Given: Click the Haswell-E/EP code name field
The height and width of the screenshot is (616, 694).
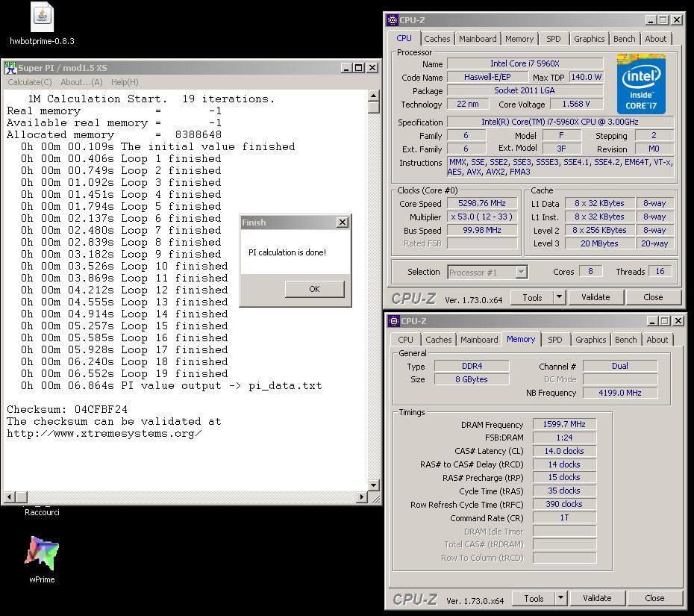Looking at the screenshot, I should click(x=487, y=77).
